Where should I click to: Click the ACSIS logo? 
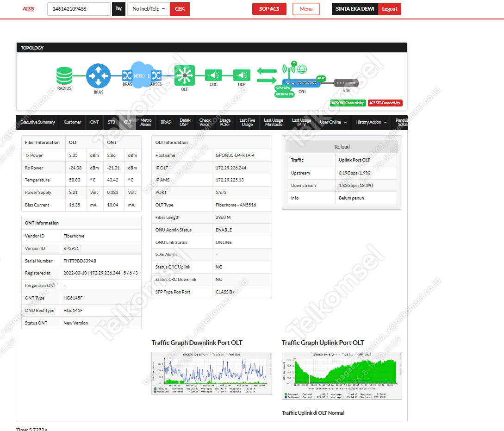(x=28, y=9)
